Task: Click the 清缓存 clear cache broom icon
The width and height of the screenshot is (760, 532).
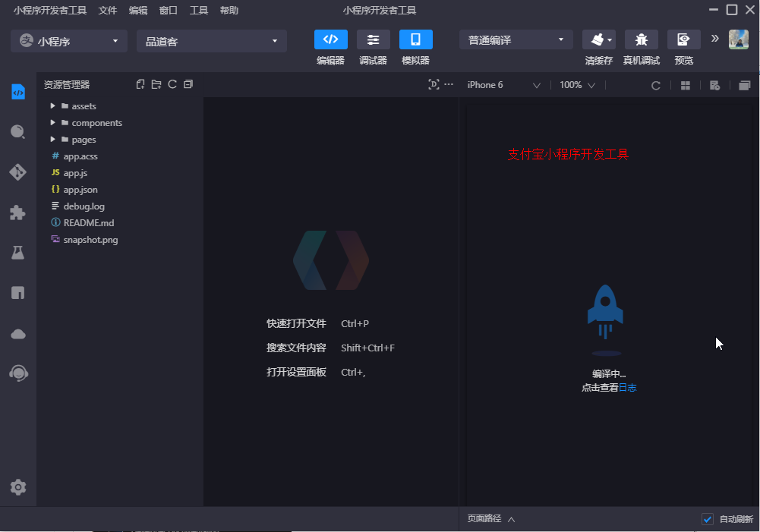Action: pos(597,39)
